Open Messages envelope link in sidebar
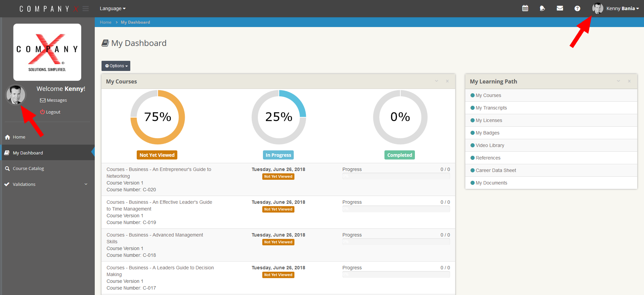The width and height of the screenshot is (644, 295). [x=53, y=100]
